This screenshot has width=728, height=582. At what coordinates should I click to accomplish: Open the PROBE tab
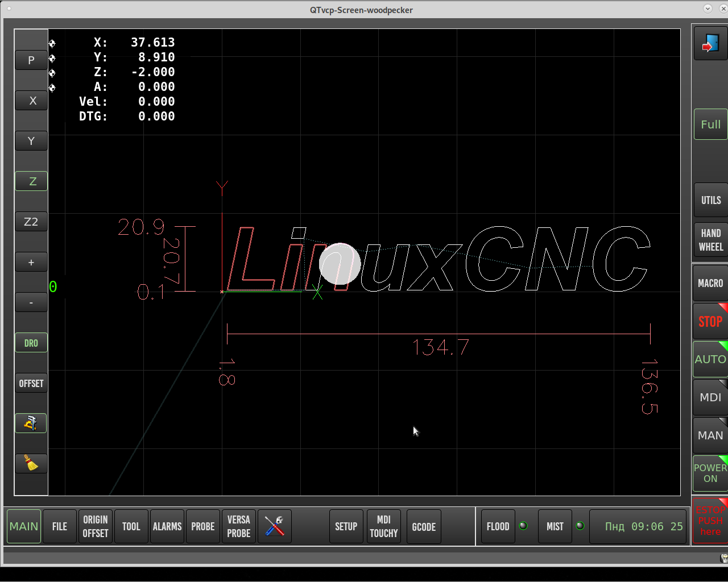[x=203, y=526]
